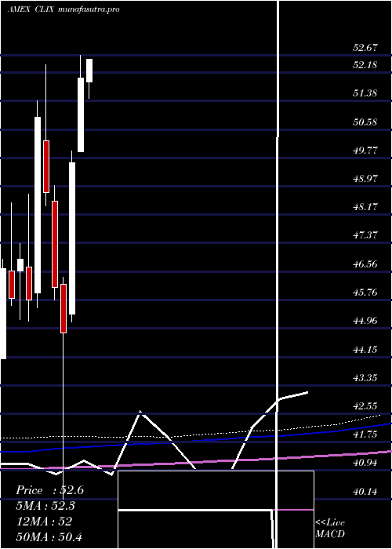Click the 50.58 price axis label
This screenshot has width=392, height=549.
(x=365, y=122)
